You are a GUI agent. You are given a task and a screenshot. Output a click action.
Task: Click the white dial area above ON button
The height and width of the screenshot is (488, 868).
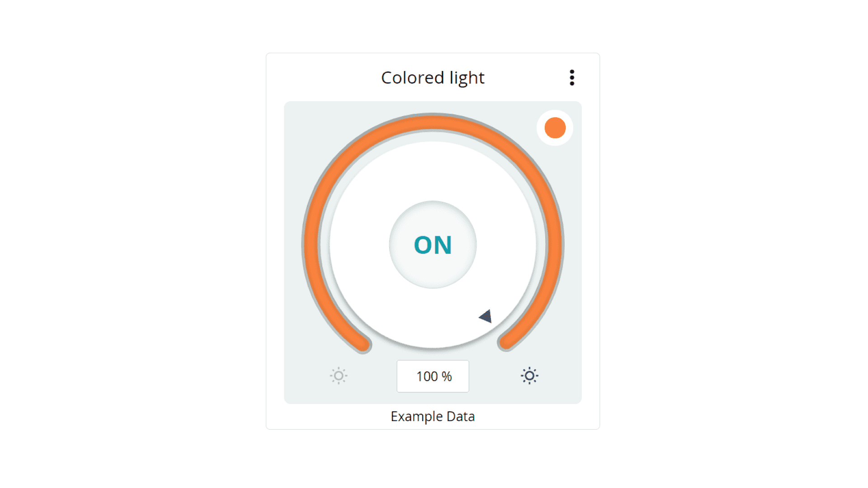[433, 172]
